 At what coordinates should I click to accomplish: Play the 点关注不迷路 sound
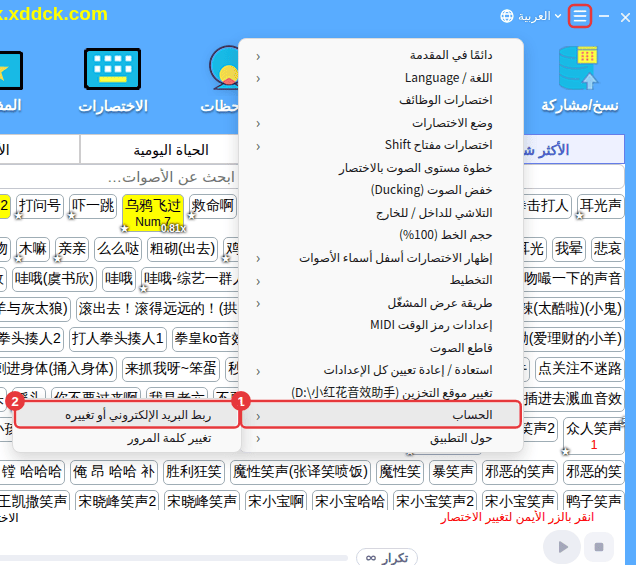click(x=580, y=369)
